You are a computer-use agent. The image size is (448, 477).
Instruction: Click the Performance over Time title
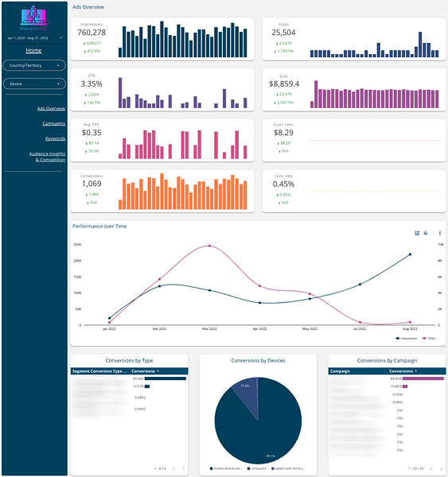pos(99,226)
